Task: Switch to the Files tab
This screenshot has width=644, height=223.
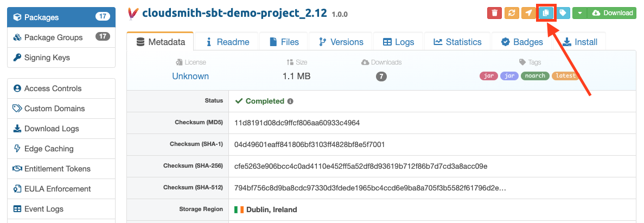Action: point(284,41)
